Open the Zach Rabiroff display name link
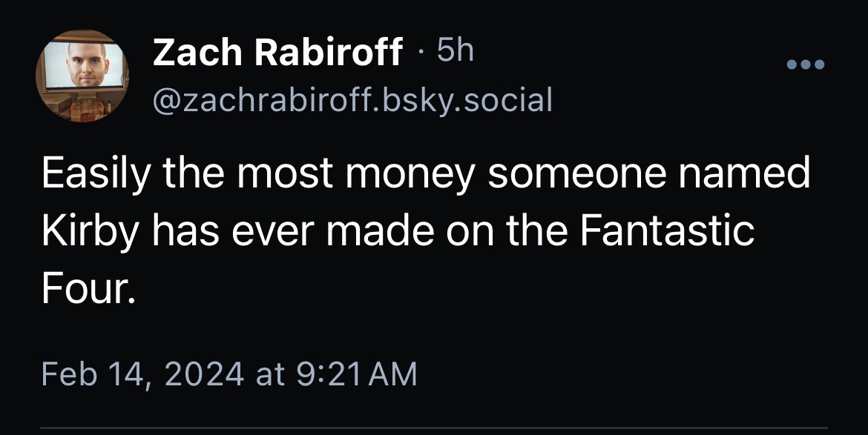This screenshot has height=435, width=868. pos(277,53)
